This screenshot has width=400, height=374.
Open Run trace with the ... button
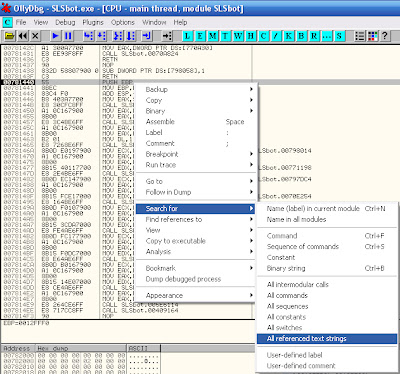(327, 36)
